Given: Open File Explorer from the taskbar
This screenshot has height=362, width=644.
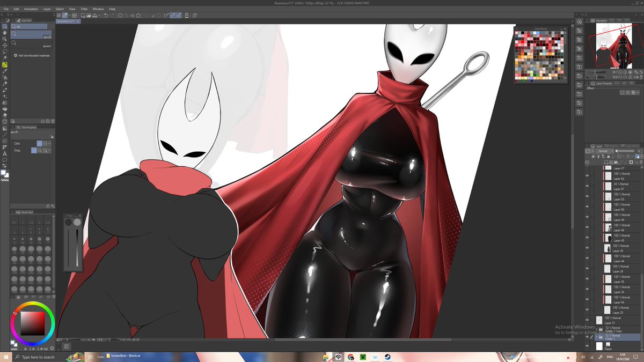Looking at the screenshot, I should point(326,357).
